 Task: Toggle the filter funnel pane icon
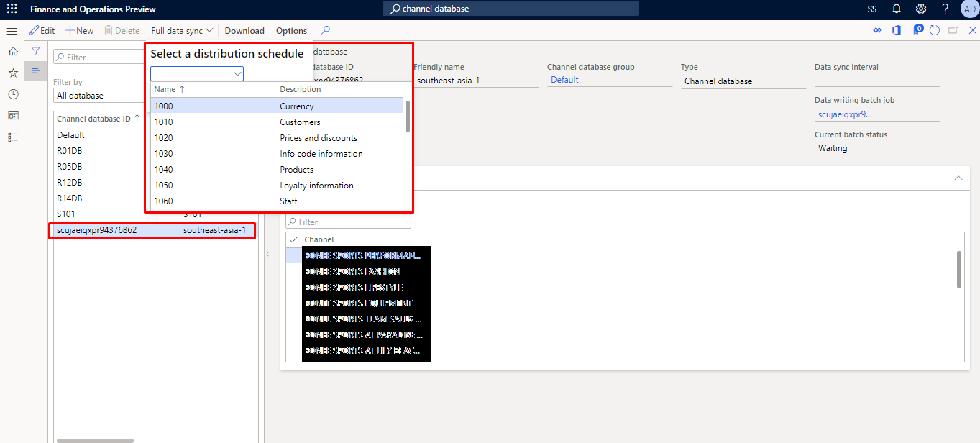35,51
